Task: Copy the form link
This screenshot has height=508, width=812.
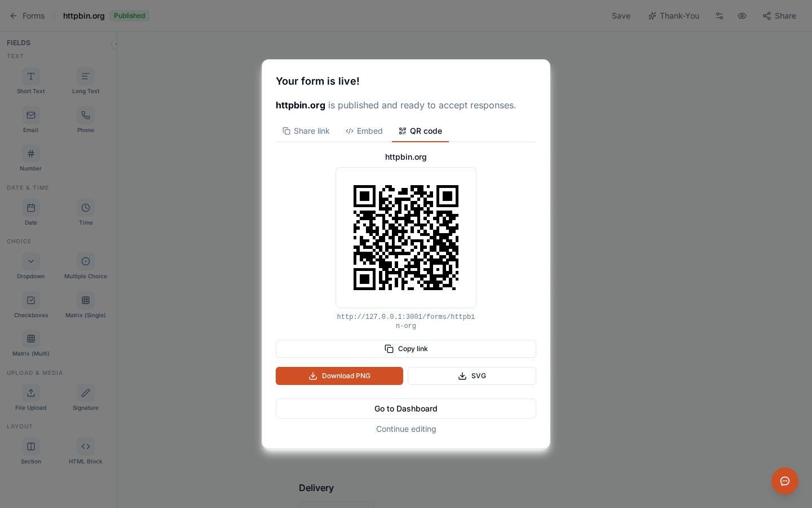Action: 406,349
